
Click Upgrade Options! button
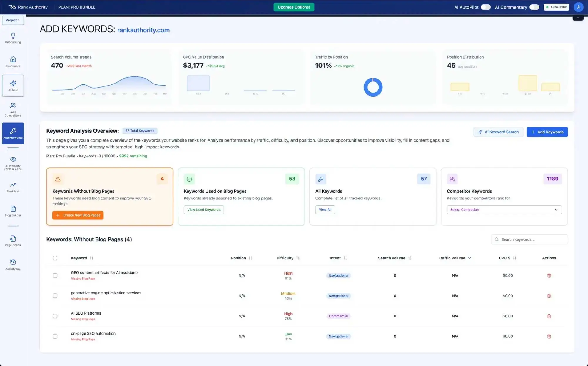(x=294, y=7)
